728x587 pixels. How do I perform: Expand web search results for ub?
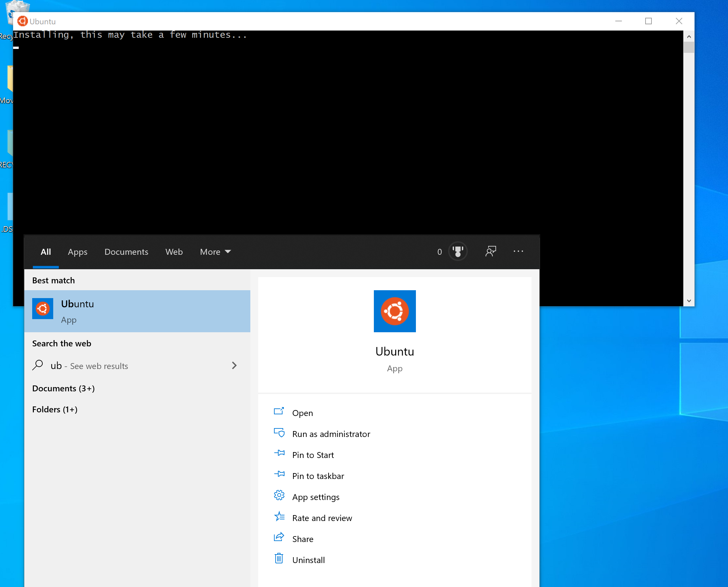click(x=236, y=365)
